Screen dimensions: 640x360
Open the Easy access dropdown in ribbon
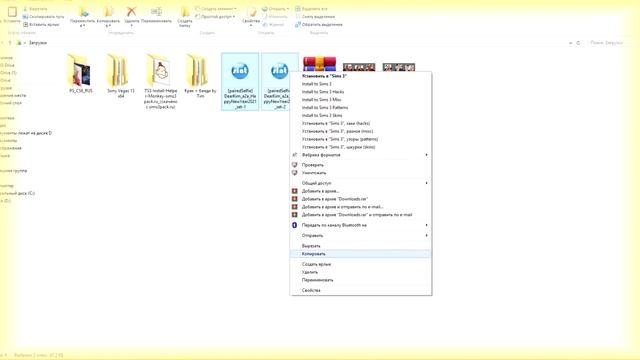tap(215, 17)
